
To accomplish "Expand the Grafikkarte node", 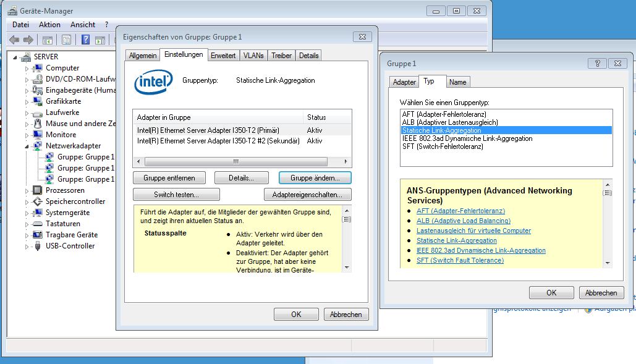I will tap(27, 102).
